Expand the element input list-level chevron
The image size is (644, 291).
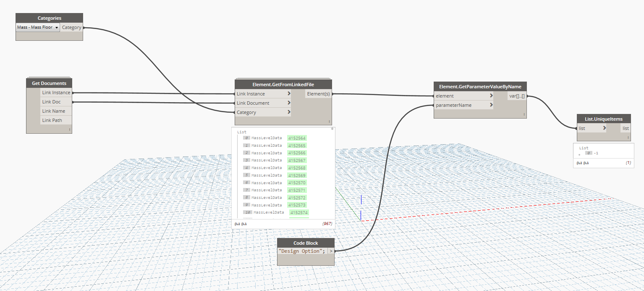(491, 96)
